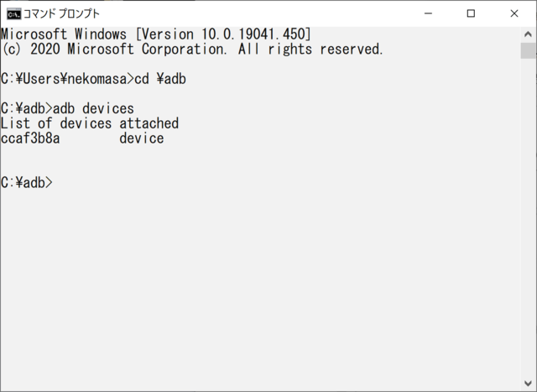Click the username nekomasa in the path
Viewport: 537px width, 392px height.
[x=97, y=79]
